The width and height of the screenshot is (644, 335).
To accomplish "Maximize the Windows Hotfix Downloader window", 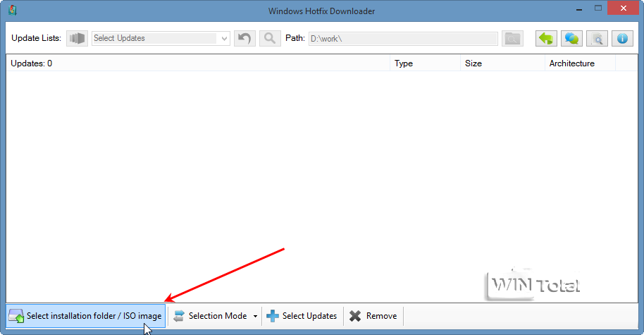I will pos(598,8).
